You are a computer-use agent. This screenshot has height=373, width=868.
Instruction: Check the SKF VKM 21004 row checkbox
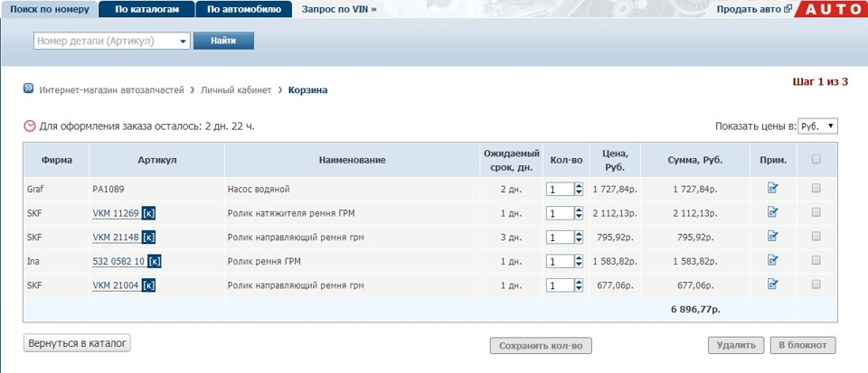point(816,284)
